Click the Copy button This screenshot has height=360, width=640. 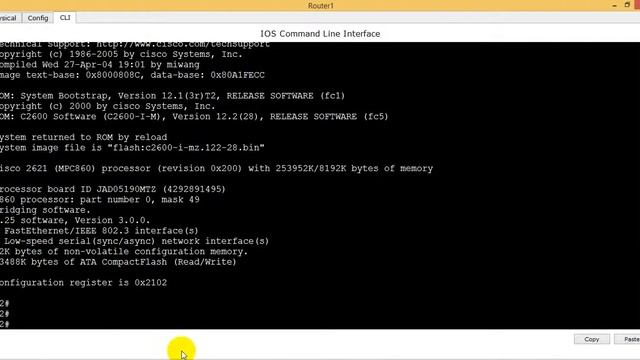point(591,339)
